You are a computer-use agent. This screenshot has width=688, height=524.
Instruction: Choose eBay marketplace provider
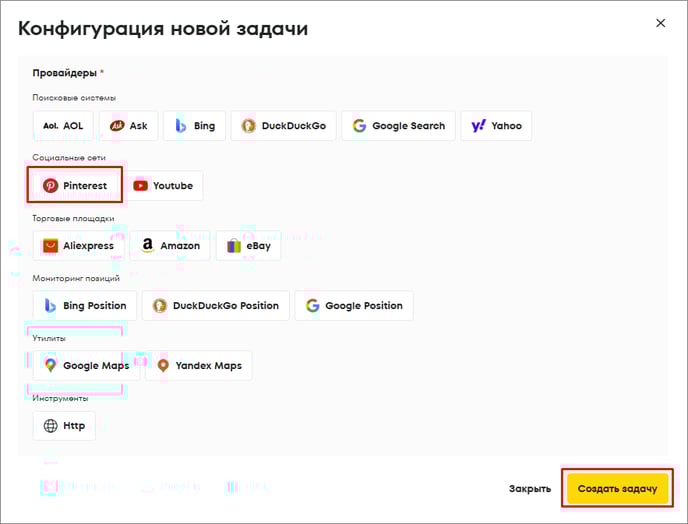pyautogui.click(x=248, y=246)
